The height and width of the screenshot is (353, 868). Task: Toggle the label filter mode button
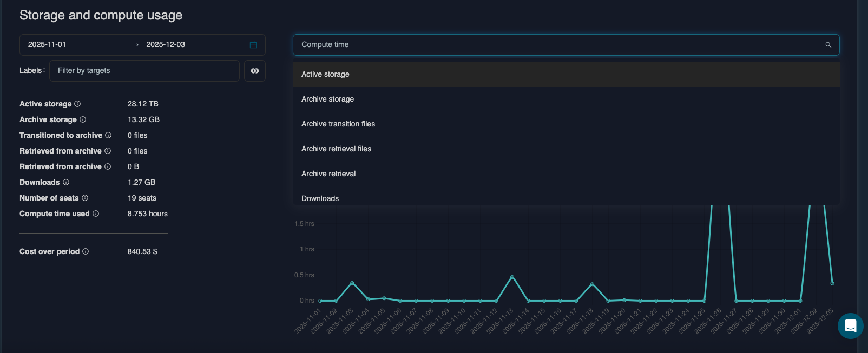point(255,71)
